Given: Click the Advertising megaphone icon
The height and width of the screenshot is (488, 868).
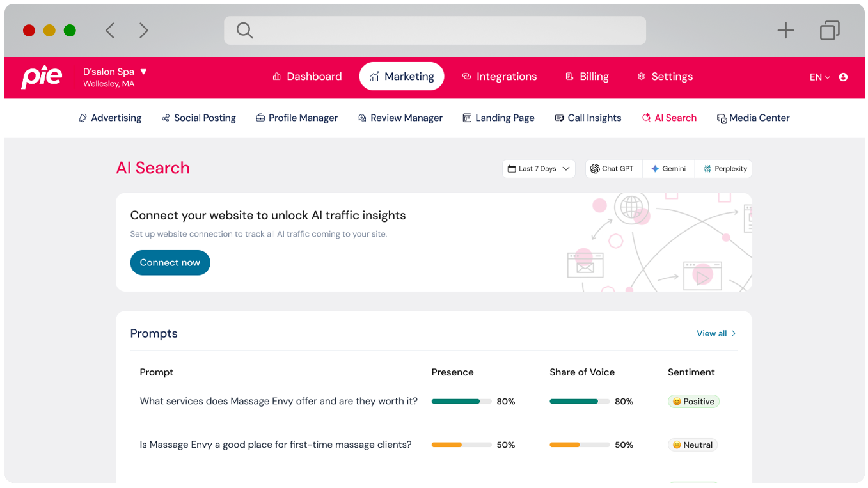Looking at the screenshot, I should (83, 118).
